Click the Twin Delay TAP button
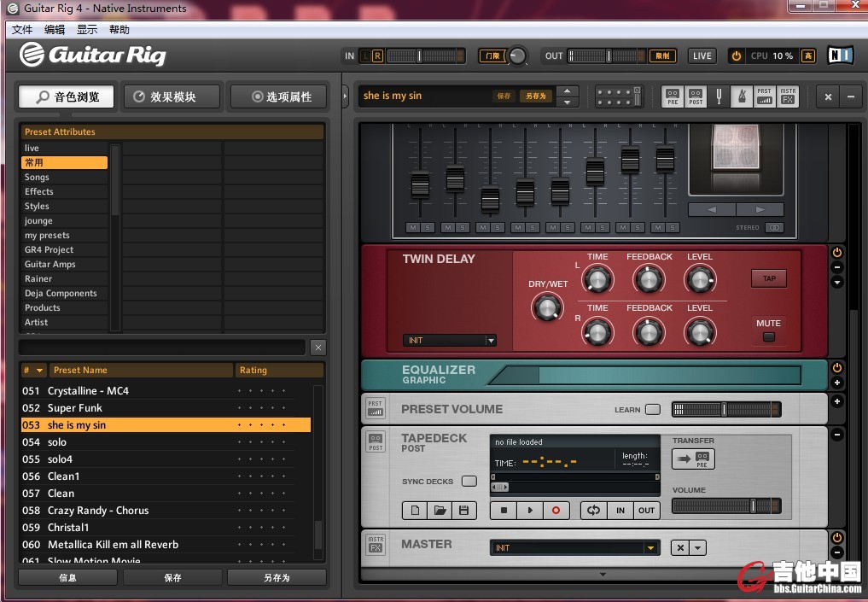 click(x=769, y=278)
